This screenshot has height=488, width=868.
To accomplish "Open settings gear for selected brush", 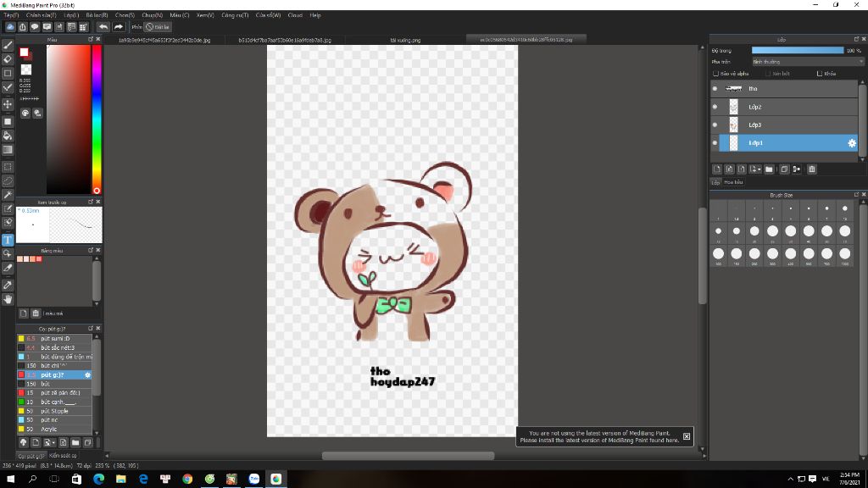I will click(x=87, y=375).
